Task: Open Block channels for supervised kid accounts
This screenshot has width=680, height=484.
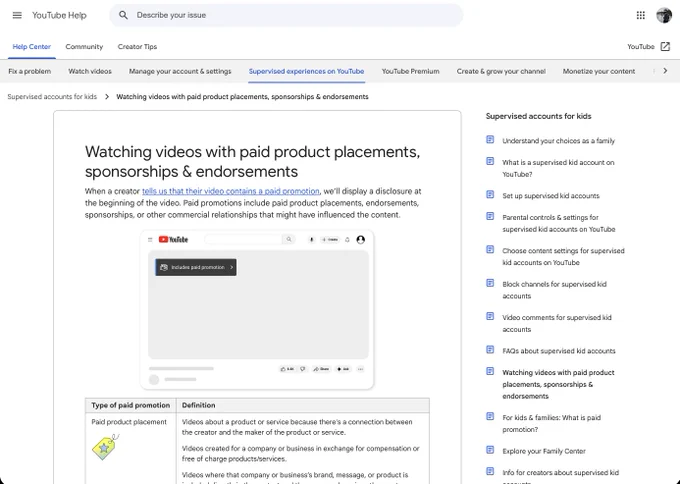Action: tap(554, 290)
